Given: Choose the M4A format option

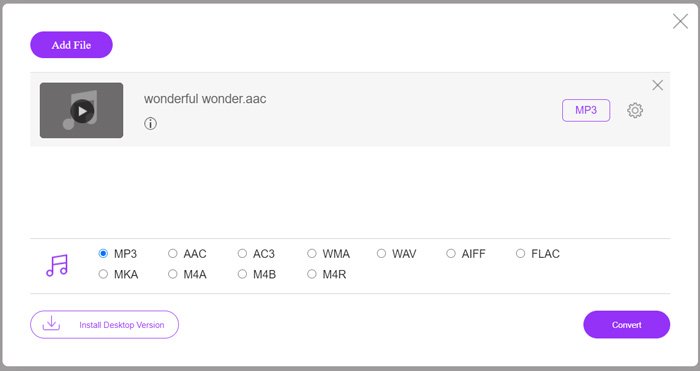Looking at the screenshot, I should (173, 274).
